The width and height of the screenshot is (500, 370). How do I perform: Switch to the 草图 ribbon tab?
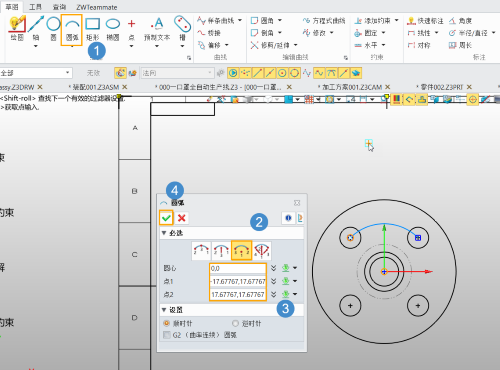coord(12,7)
